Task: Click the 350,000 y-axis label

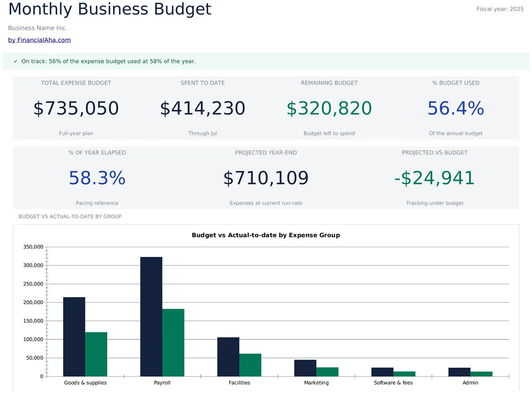Action: point(33,247)
